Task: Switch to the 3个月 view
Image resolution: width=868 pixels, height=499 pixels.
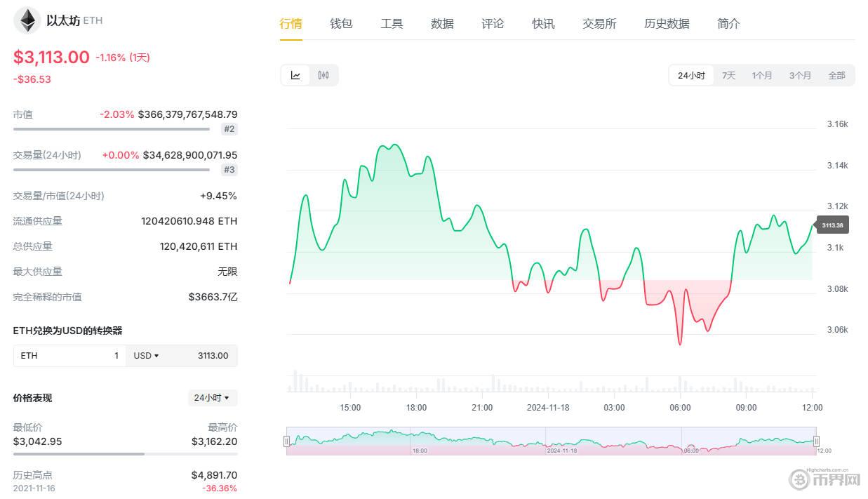Action: pos(800,75)
